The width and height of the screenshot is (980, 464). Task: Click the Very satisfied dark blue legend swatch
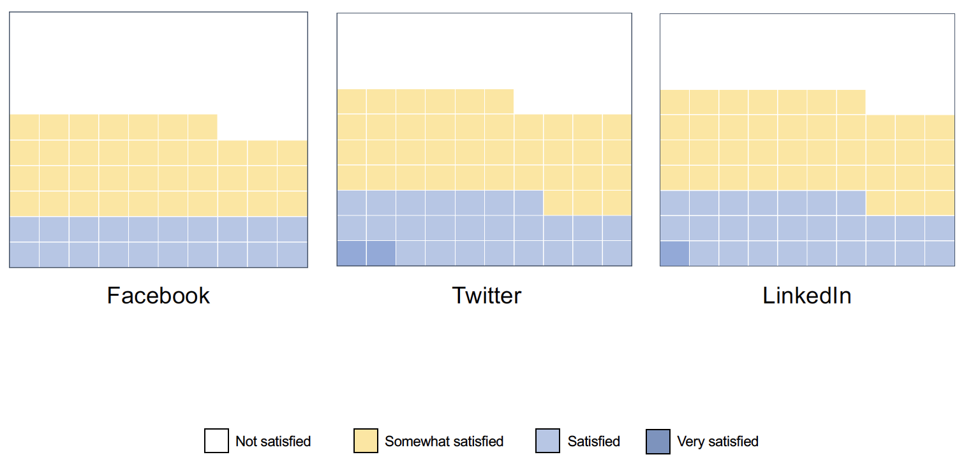[x=658, y=441]
